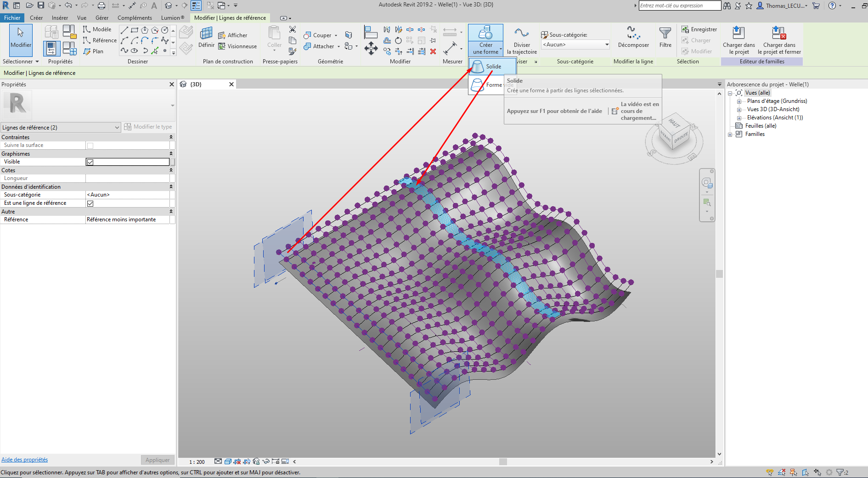Click the view scale 1 : 200

coord(197,462)
